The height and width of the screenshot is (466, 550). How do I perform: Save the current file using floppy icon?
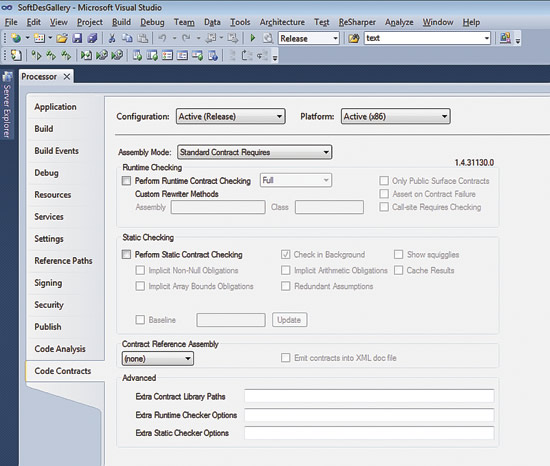(77, 38)
